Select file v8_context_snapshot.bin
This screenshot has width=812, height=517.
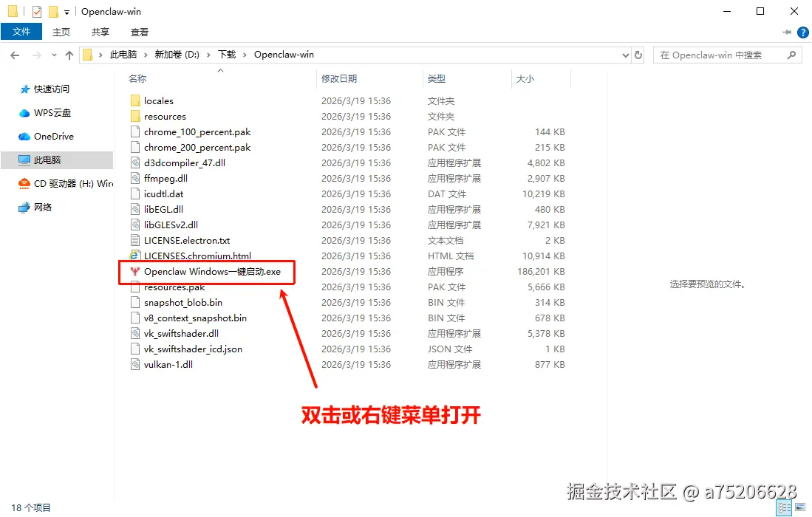195,318
